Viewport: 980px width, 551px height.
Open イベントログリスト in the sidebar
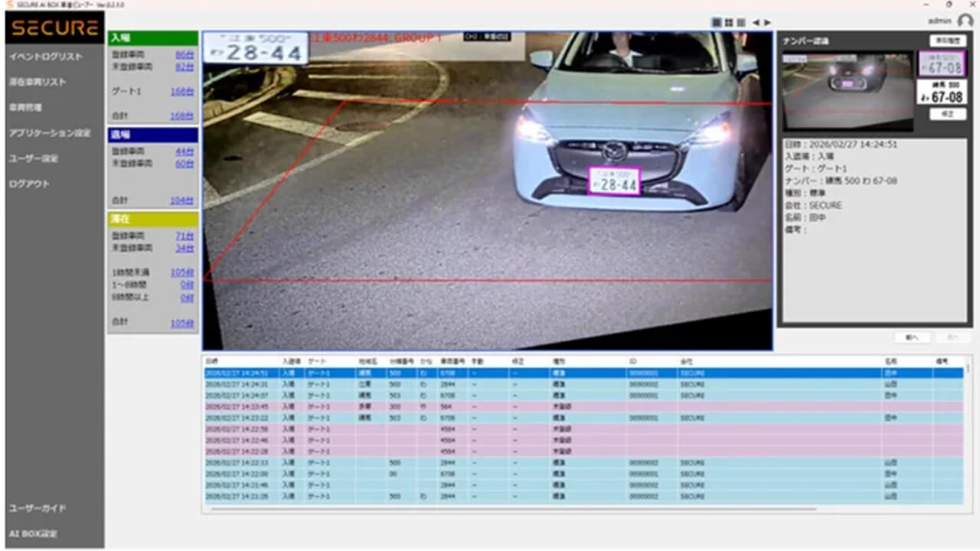click(46, 57)
